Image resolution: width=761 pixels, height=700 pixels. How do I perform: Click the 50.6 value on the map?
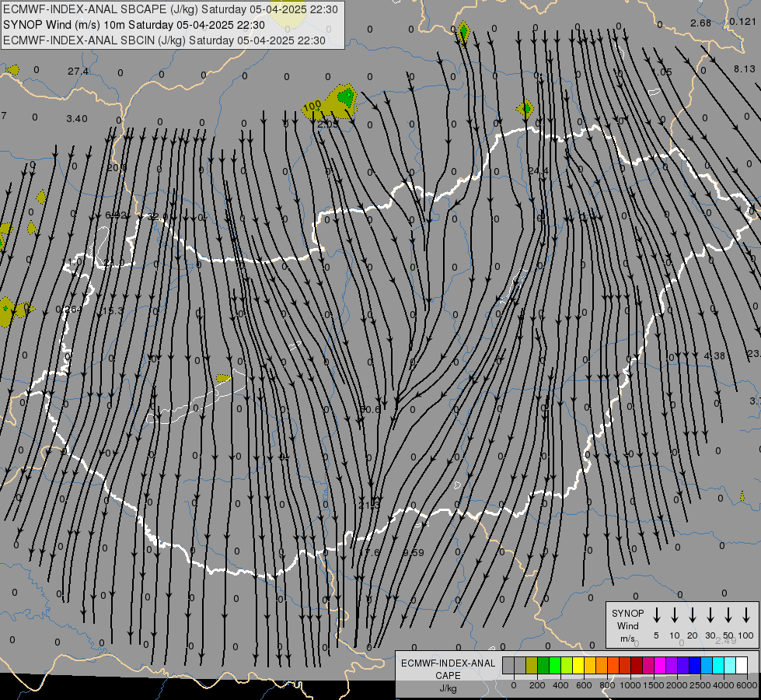[x=370, y=410]
